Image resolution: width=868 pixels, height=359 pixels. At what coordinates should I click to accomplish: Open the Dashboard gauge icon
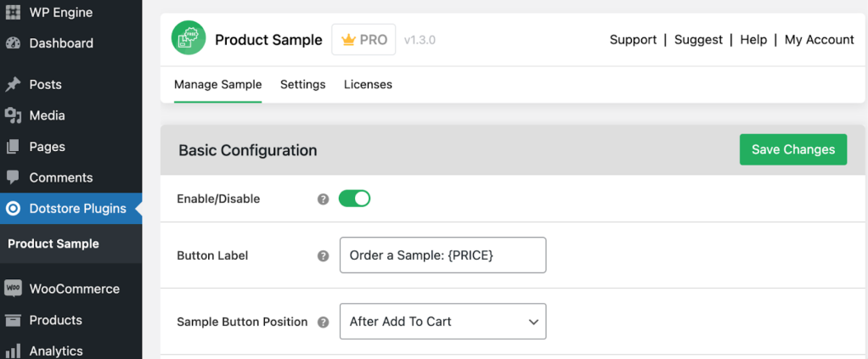13,43
